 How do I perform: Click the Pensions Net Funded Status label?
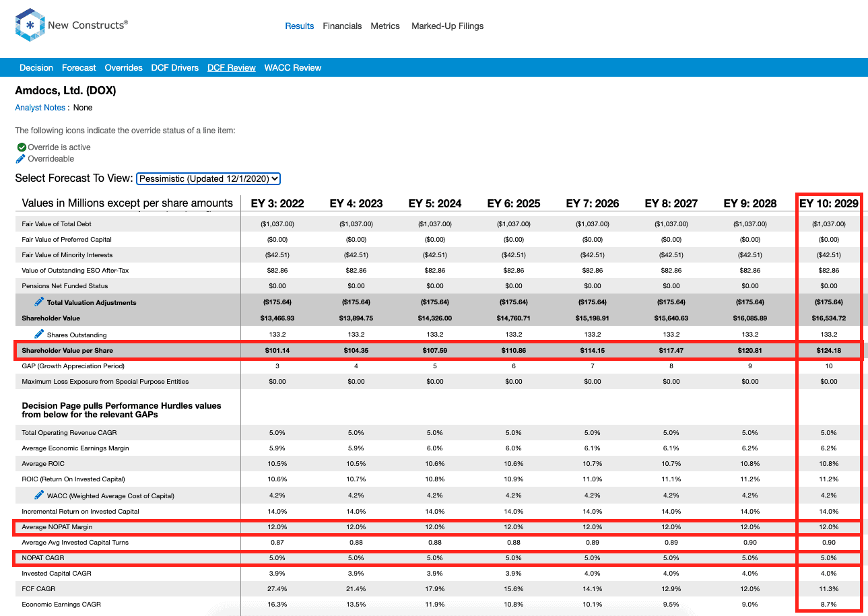click(x=64, y=286)
